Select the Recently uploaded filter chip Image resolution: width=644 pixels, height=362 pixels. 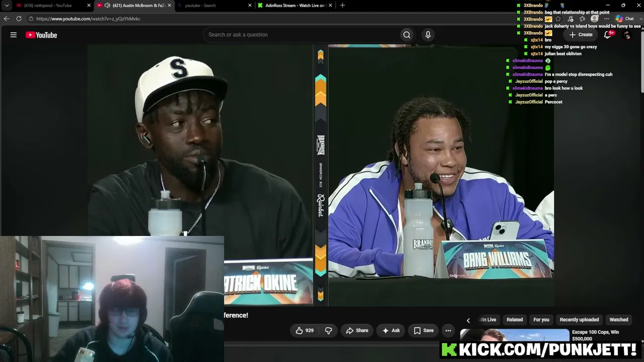point(579,320)
